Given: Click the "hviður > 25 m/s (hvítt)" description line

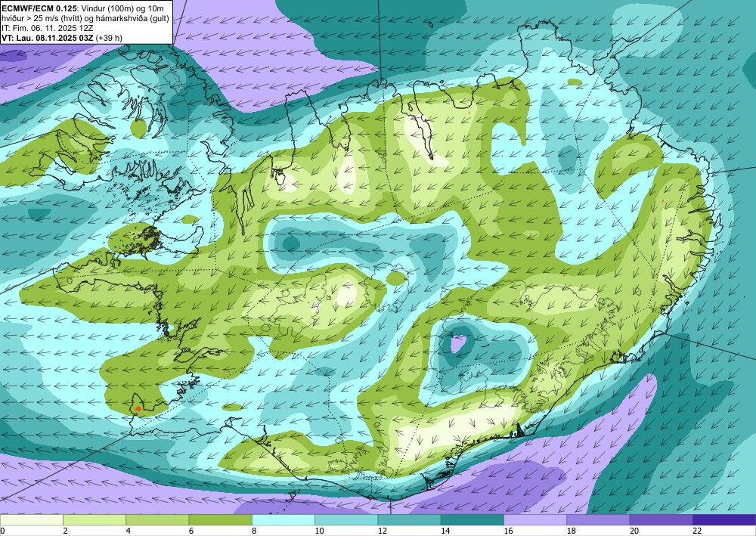Looking at the screenshot, I should point(85,18).
